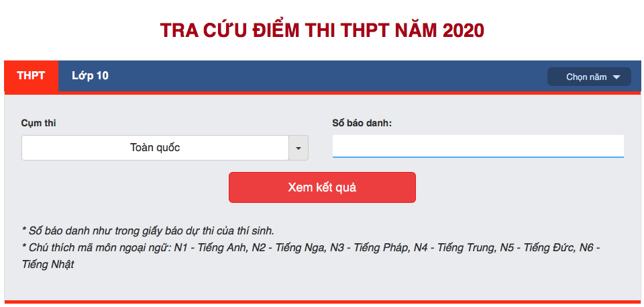The width and height of the screenshot is (644, 307).
Task: Switch to the Lớp 10 tab
Action: 90,76
